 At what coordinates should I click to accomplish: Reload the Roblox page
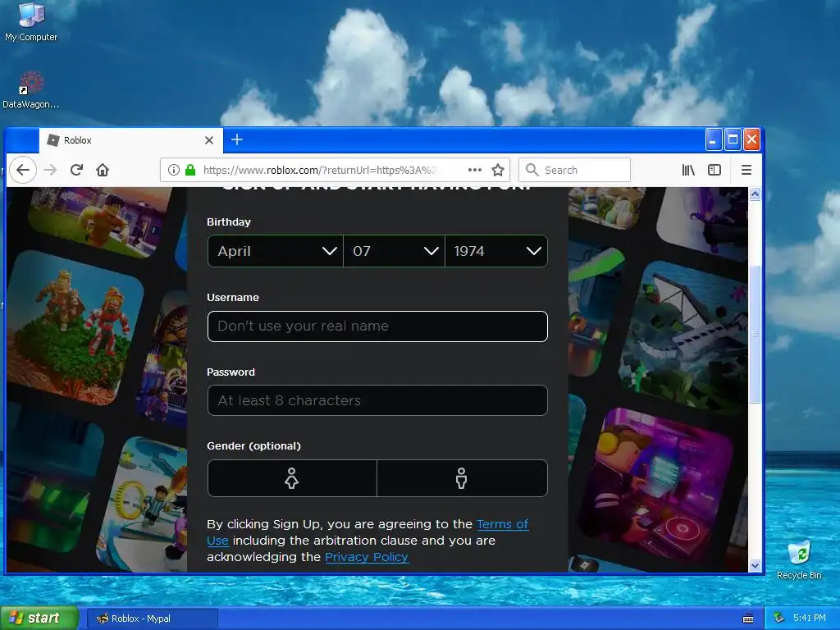point(76,170)
